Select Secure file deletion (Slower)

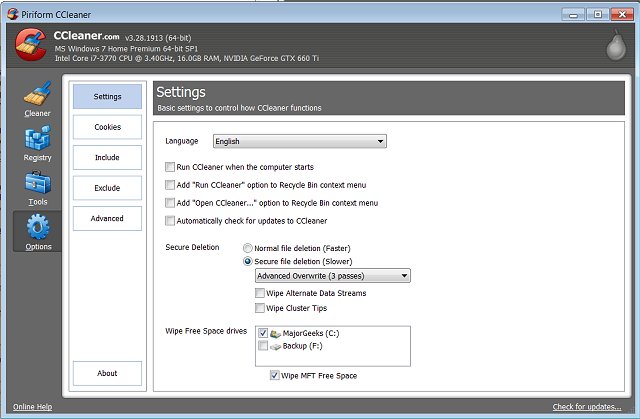[x=247, y=261]
